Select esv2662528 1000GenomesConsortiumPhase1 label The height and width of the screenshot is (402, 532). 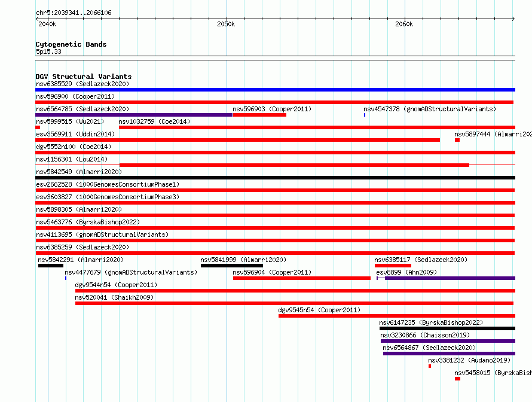click(108, 184)
